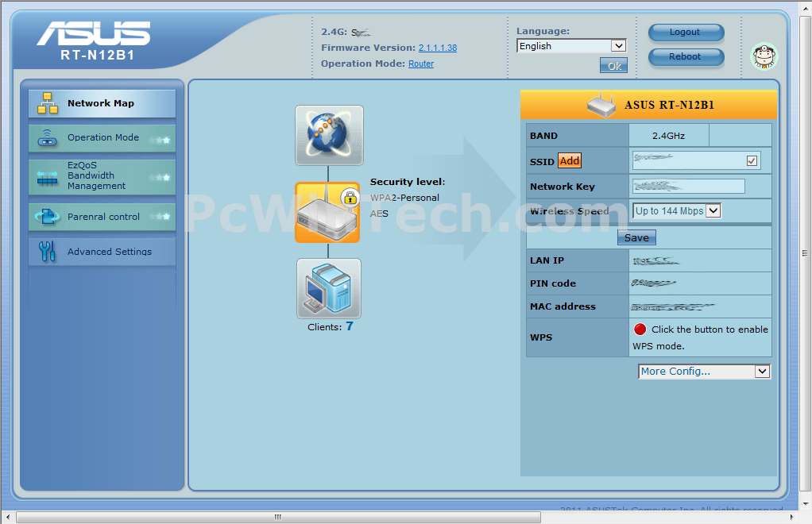
Task: Open the Parenral control menu item
Action: pos(102,217)
